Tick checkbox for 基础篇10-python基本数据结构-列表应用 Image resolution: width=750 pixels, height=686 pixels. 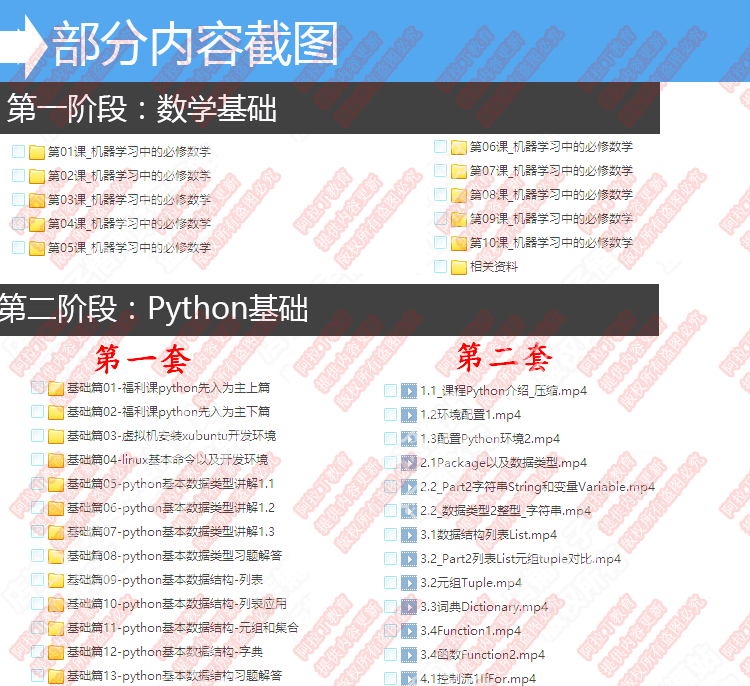(37, 603)
